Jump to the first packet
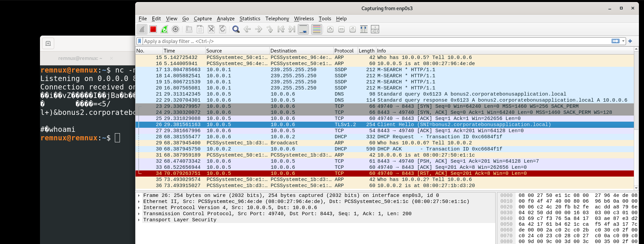644x244 pixels. point(281,29)
